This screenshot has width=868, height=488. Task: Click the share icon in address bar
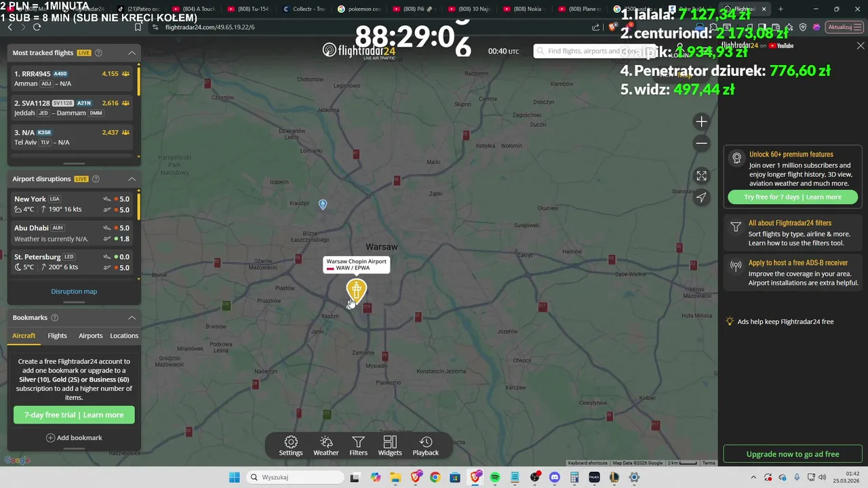[596, 27]
